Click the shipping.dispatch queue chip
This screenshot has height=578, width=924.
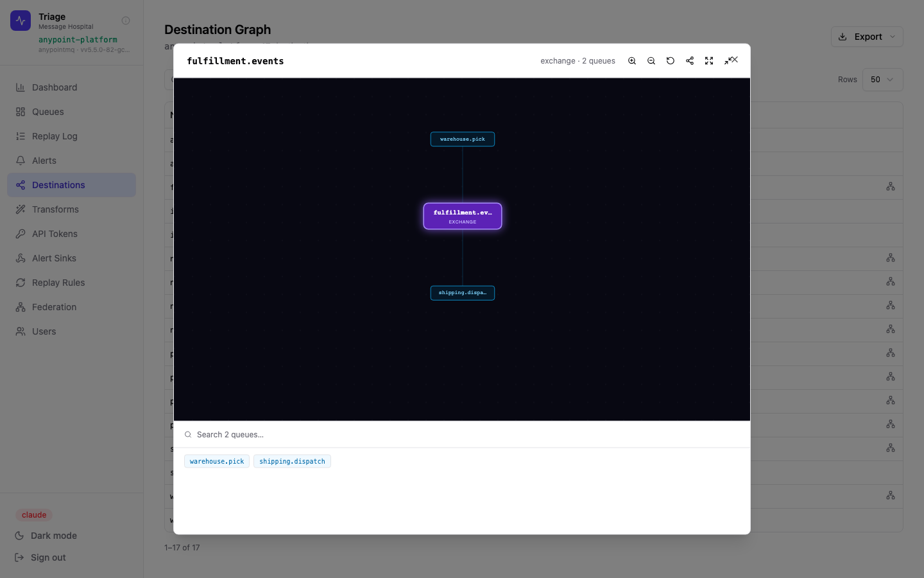292,461
